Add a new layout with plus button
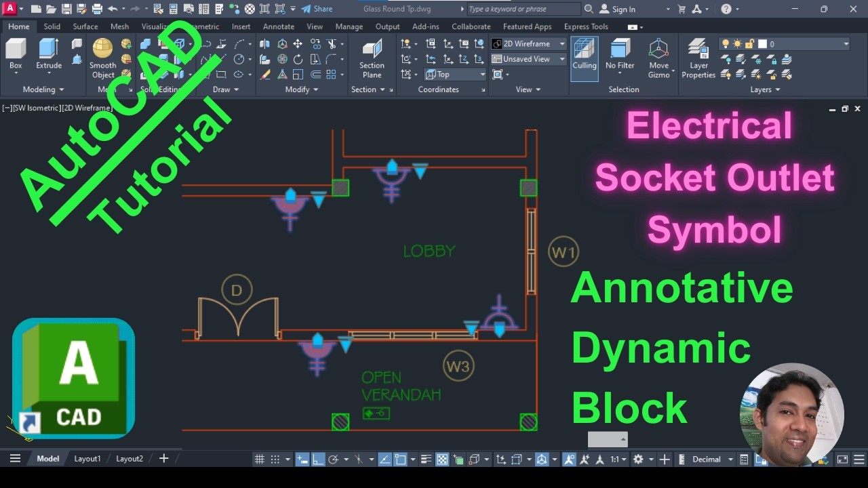 (163, 459)
